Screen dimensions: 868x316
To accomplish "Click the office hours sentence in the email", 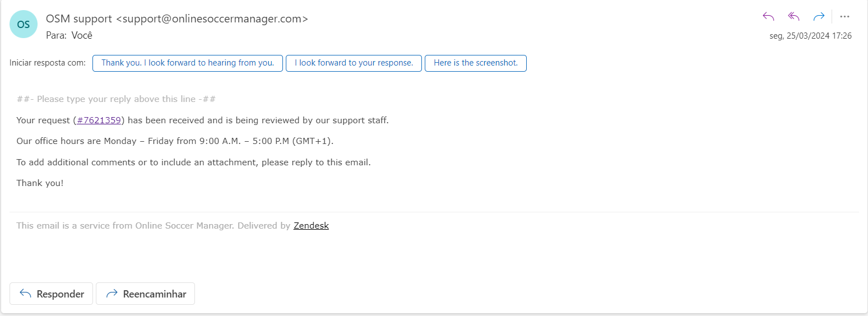I will point(175,141).
